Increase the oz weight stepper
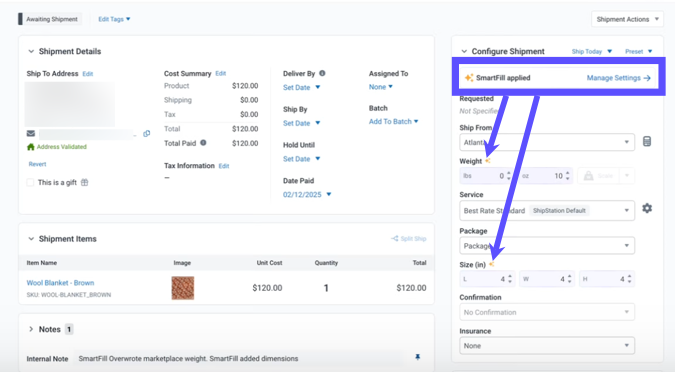The width and height of the screenshot is (675, 372). pos(567,173)
